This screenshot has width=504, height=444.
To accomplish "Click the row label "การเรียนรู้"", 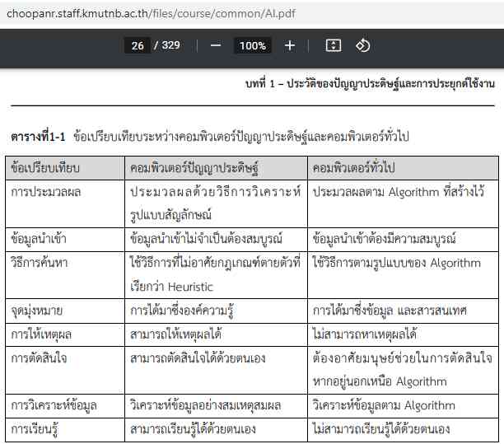I will (x=35, y=429).
